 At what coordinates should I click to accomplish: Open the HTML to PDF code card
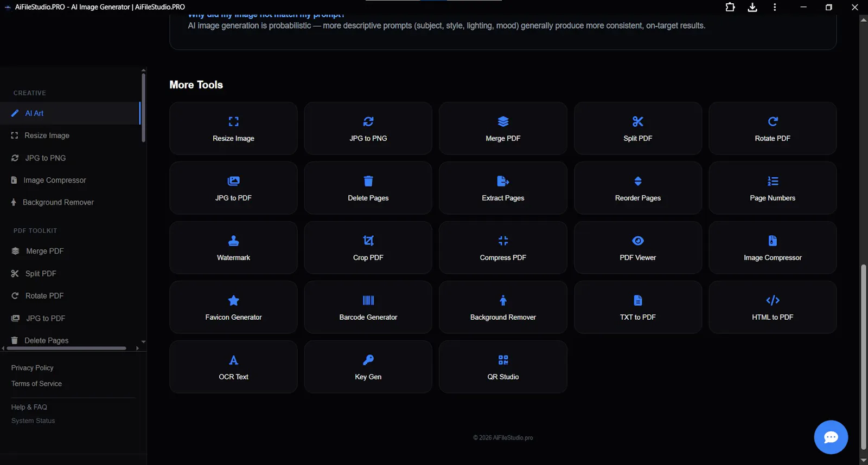coord(773,307)
